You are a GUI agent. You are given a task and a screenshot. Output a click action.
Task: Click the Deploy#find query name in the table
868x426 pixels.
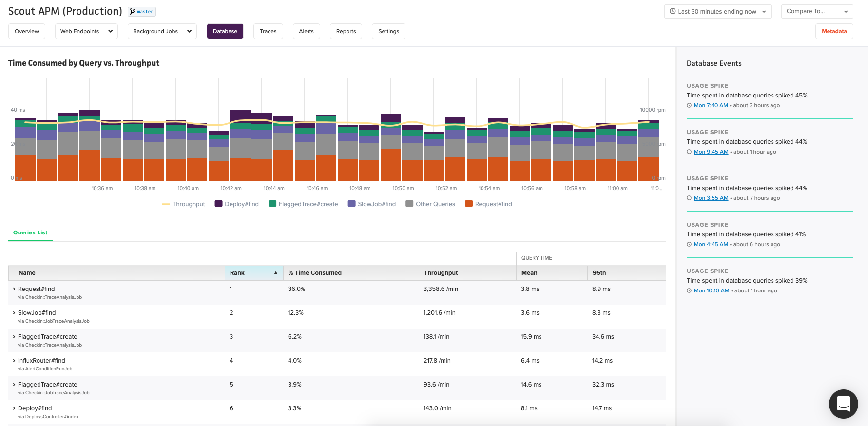[x=35, y=408]
